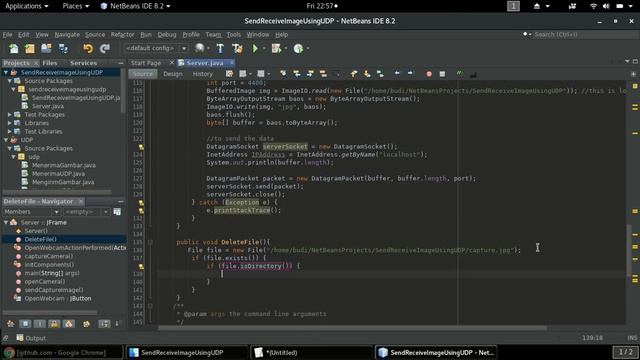Open the Output panel button
The image size is (640, 360).
pos(31,338)
